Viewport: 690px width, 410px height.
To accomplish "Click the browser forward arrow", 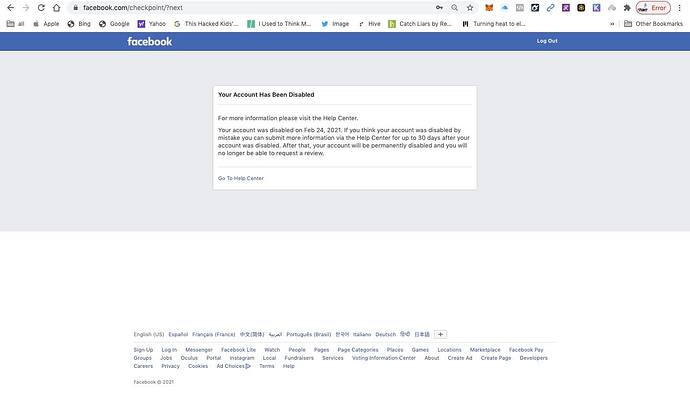I will [26, 8].
